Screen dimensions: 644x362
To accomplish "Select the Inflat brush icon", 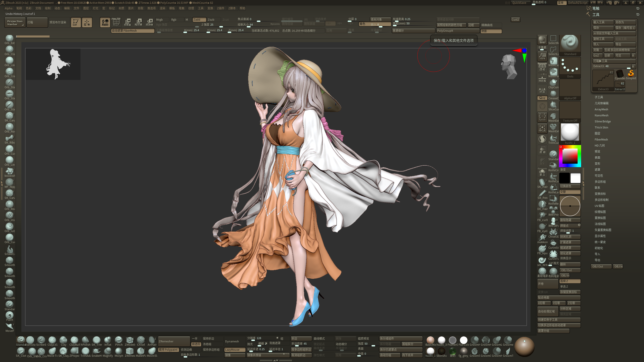I will click(108, 340).
